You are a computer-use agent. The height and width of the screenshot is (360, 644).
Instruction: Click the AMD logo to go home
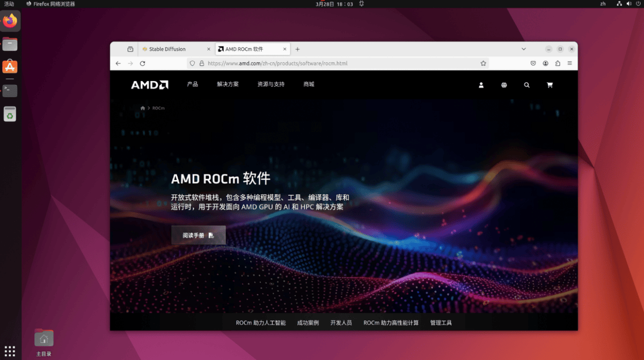click(x=149, y=84)
